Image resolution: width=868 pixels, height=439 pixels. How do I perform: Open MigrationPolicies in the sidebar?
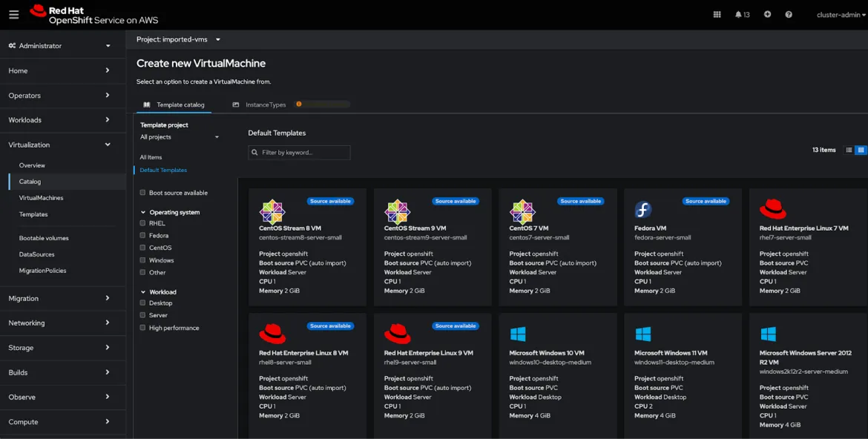pos(42,271)
